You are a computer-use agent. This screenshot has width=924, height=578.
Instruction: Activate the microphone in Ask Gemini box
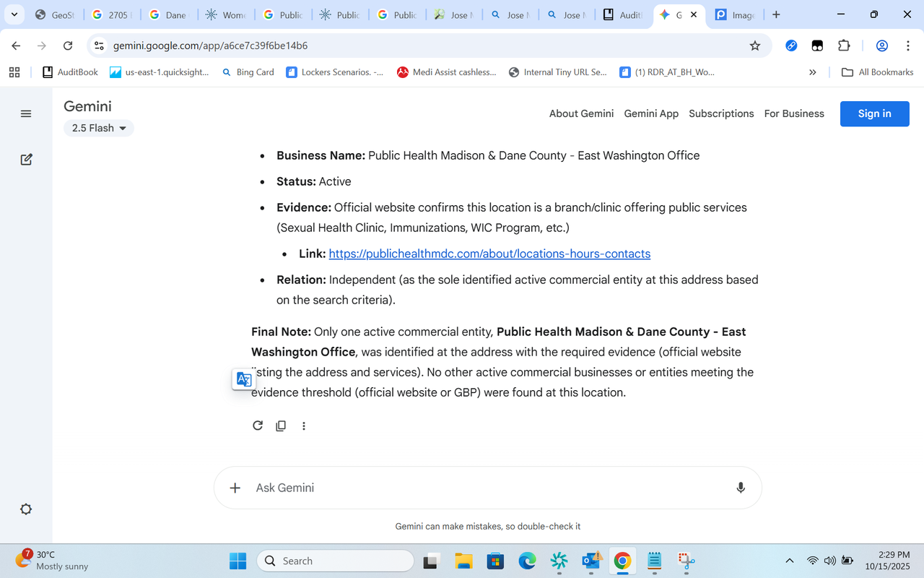pos(741,488)
